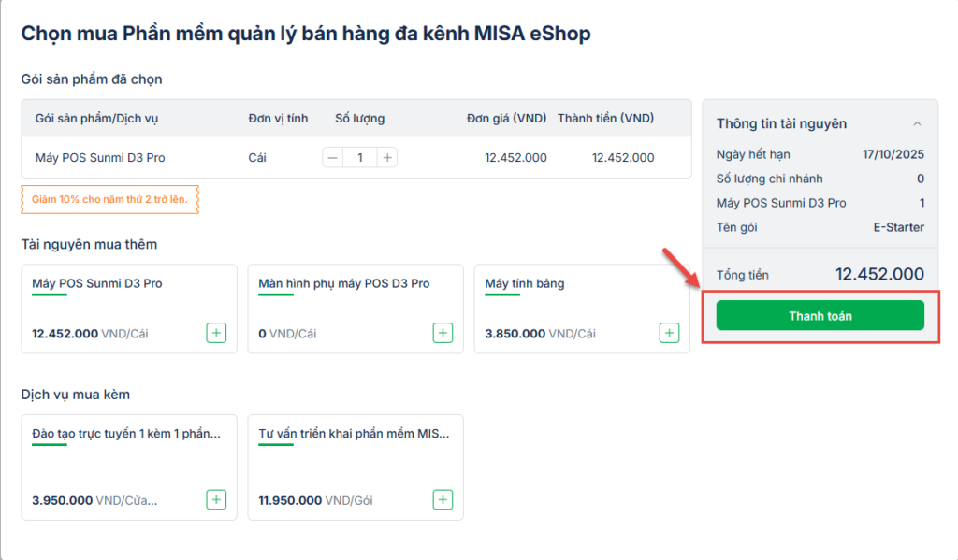This screenshot has height=560, width=958.
Task: Add Đào tạo trực tuyến service
Action: point(216,500)
